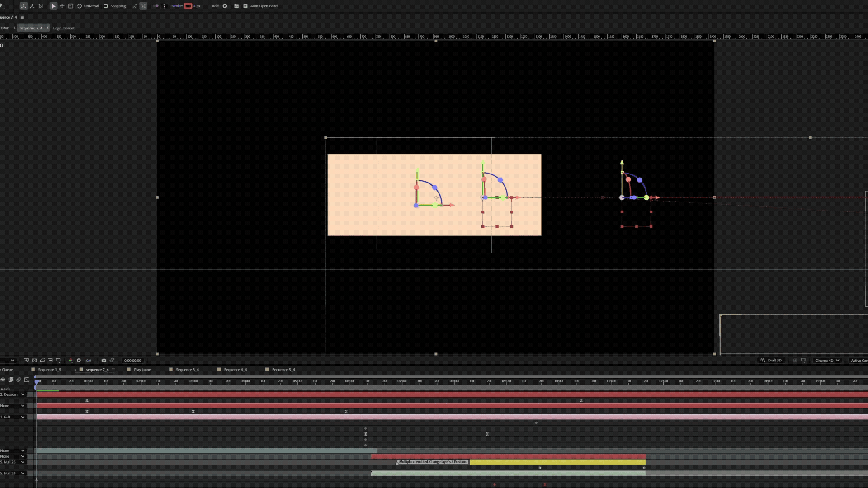The image size is (868, 488).
Task: Select the rectangle shape tool
Action: (71, 6)
